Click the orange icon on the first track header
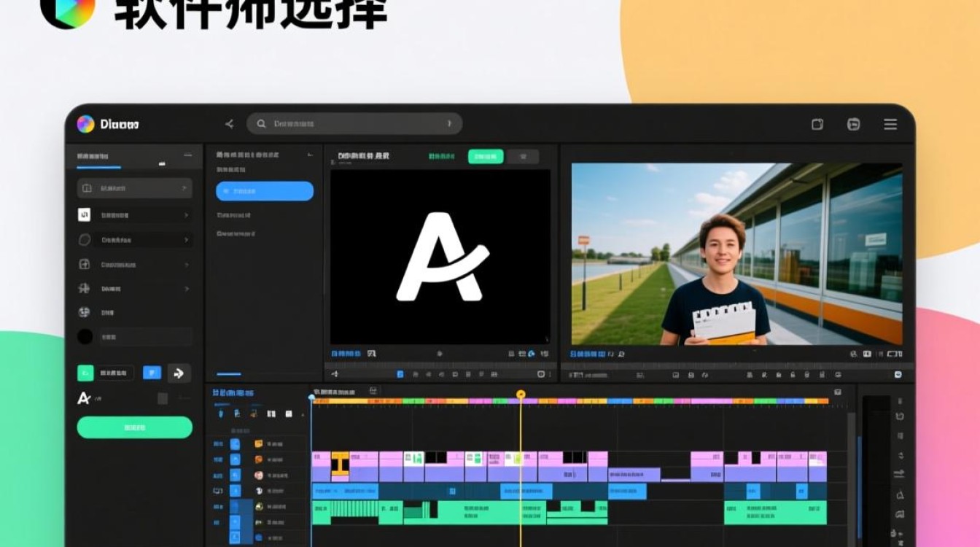The height and width of the screenshot is (547, 980). click(258, 443)
